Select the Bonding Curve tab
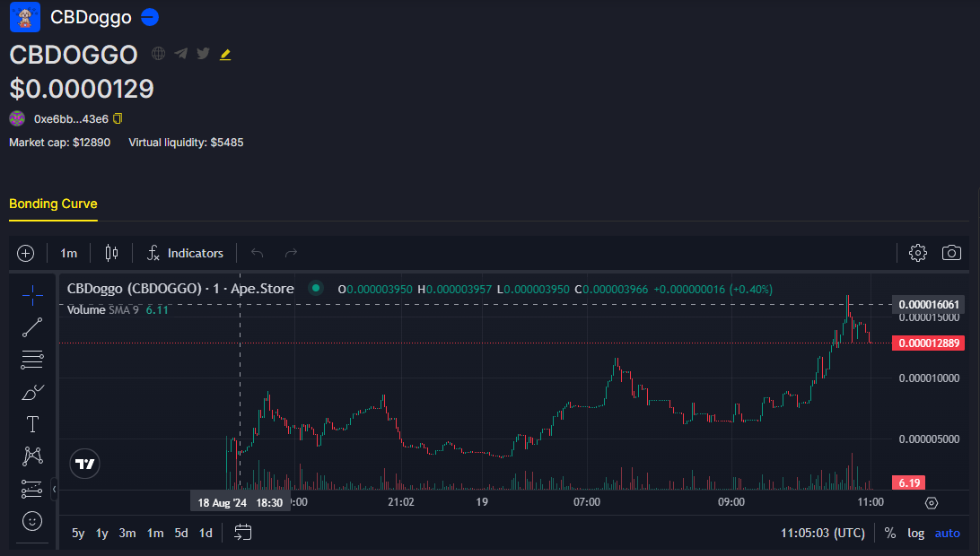980x556 pixels. 53,204
